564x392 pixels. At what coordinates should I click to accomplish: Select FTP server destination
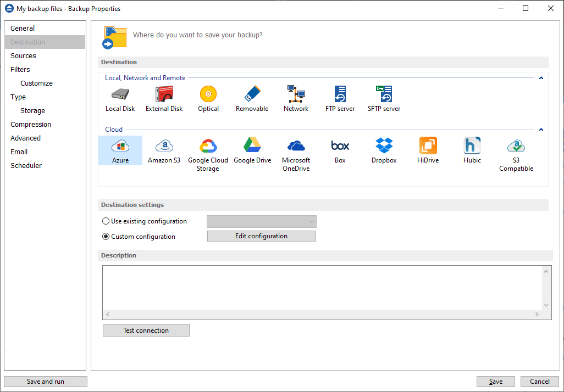340,99
